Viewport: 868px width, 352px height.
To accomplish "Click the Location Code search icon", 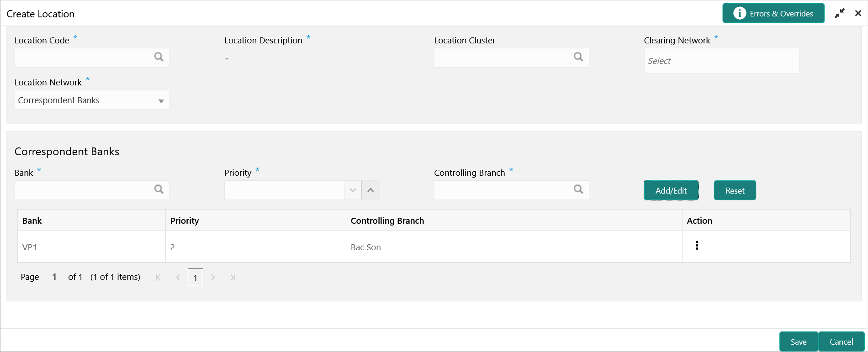I will pyautogui.click(x=159, y=57).
